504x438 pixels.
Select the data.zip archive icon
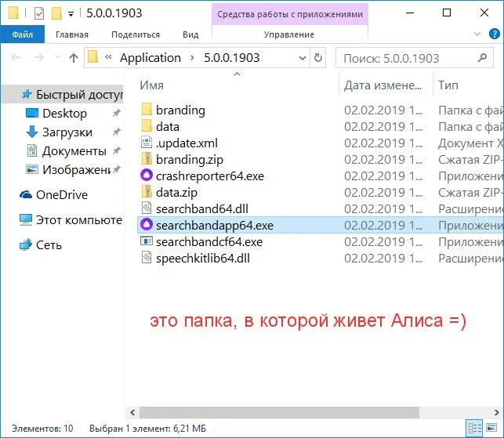147,192
